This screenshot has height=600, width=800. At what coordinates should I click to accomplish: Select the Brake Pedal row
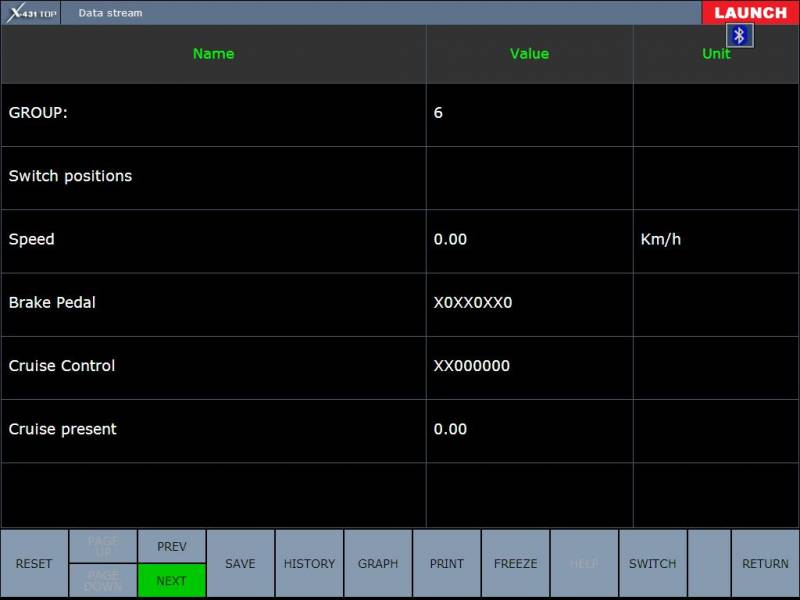tap(213, 303)
